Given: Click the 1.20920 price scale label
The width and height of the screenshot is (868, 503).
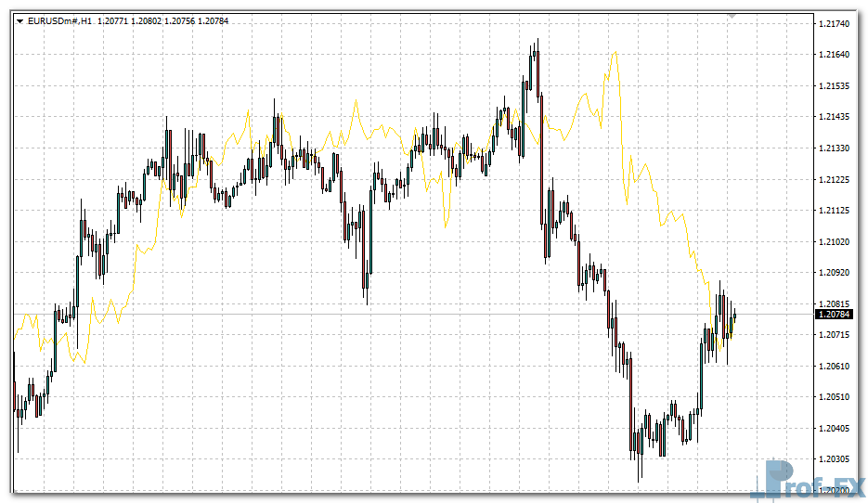Looking at the screenshot, I should coord(836,273).
